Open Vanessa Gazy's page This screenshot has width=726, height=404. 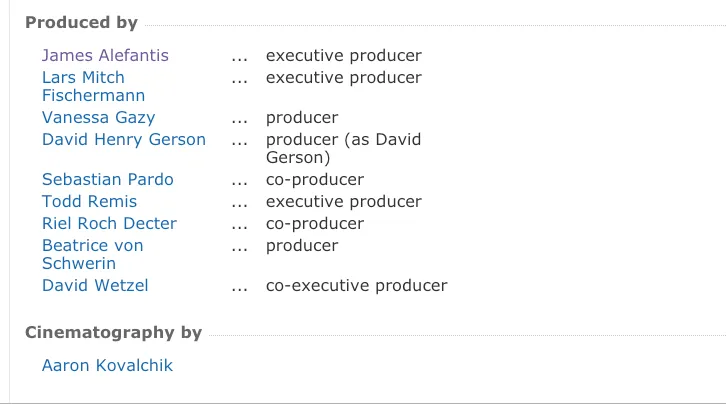pyautogui.click(x=98, y=118)
